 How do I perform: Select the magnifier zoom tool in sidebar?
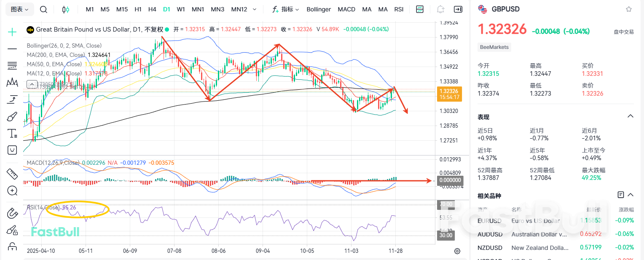[x=12, y=191]
